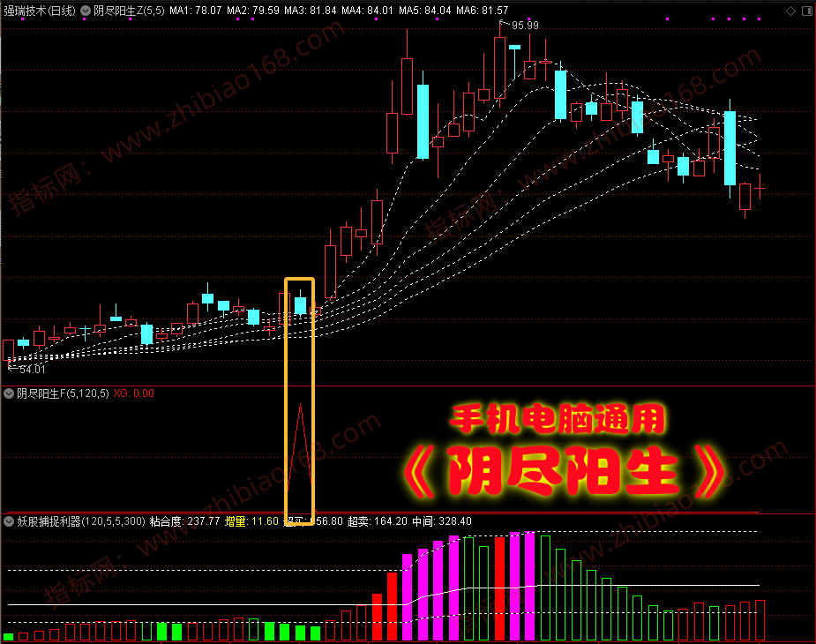Viewport: 816px width, 644px height.
Task: Click the MA1: 78.07 value
Action: 196,11
